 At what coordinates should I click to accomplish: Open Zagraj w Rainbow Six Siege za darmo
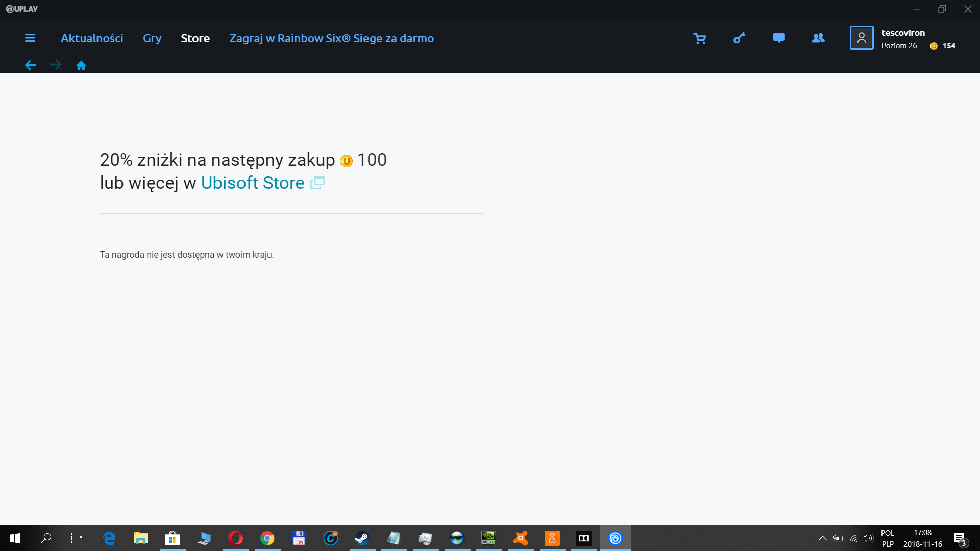tap(332, 39)
